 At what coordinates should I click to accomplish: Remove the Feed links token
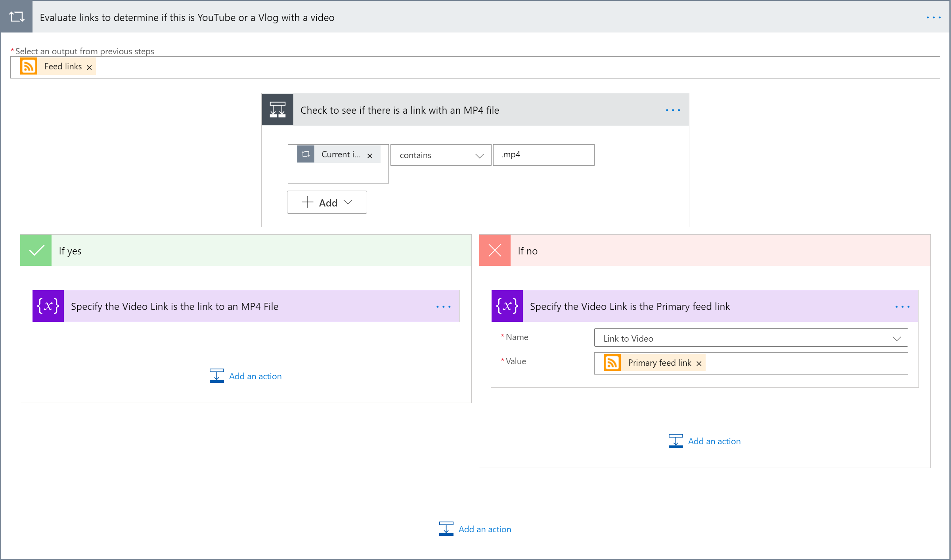pos(89,67)
